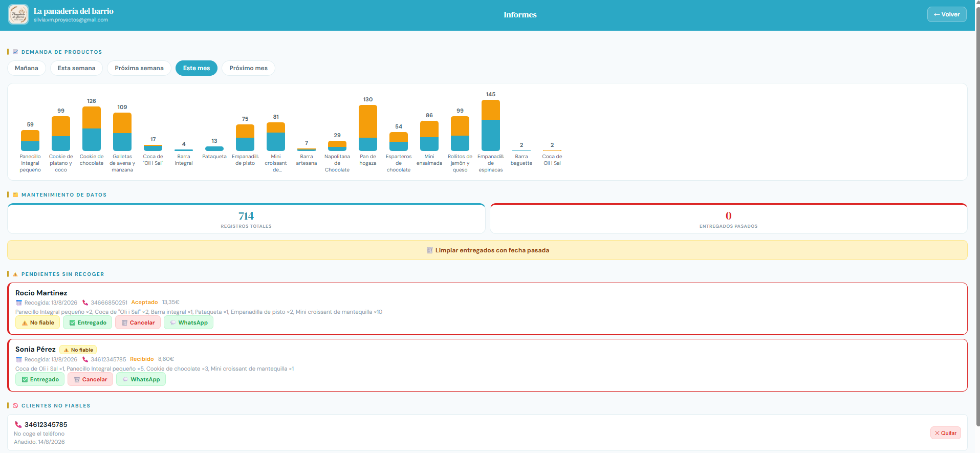Mark Rocio Martinez's order as Entregado
Viewport: 980px width, 453px height.
tap(88, 322)
